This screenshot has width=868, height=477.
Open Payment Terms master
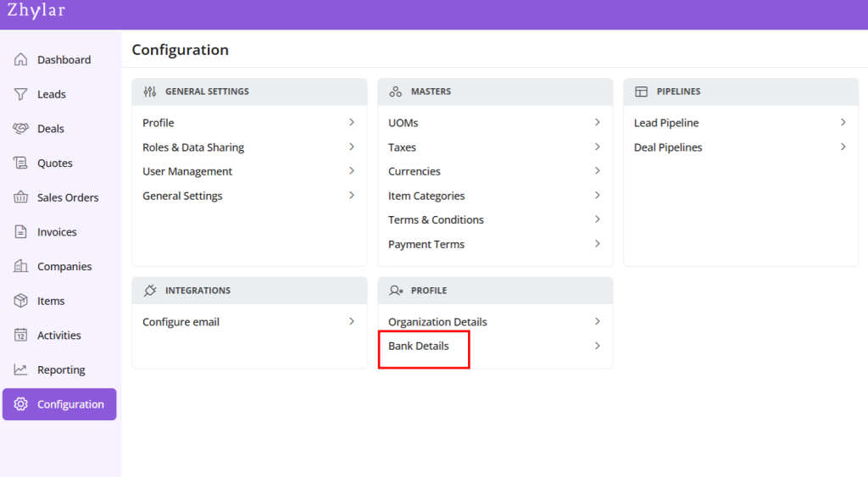pyautogui.click(x=426, y=244)
